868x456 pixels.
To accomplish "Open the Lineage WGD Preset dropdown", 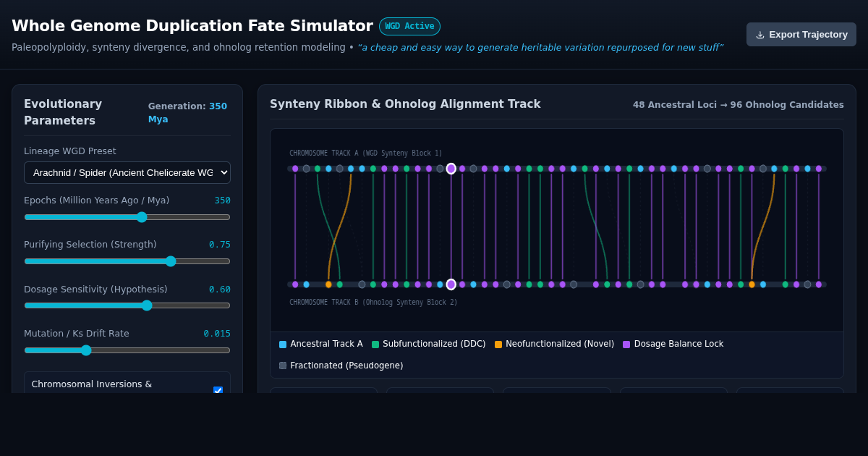I will 127,172.
